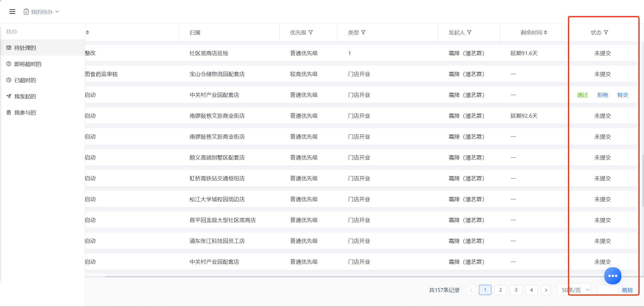Open the 类型 filter icon

363,32
